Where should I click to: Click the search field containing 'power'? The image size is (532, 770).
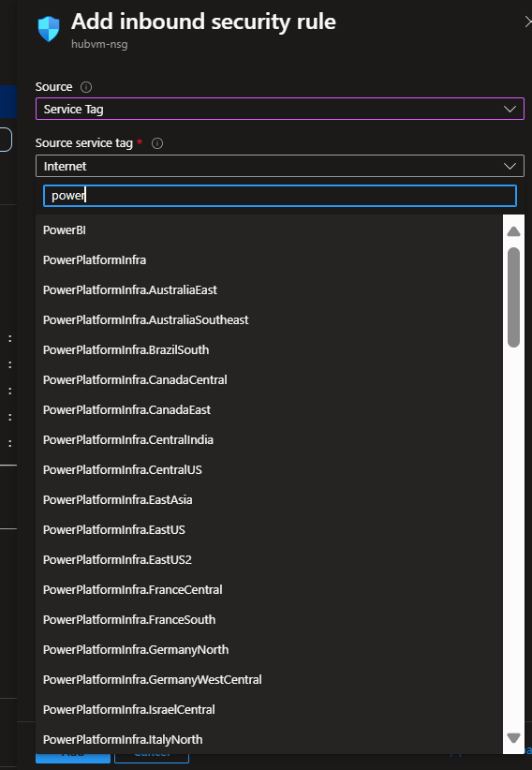pyautogui.click(x=279, y=196)
